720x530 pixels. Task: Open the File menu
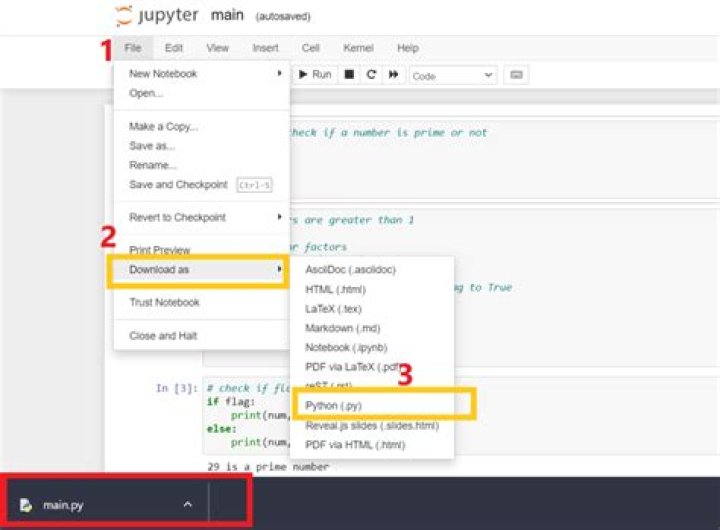(x=133, y=48)
